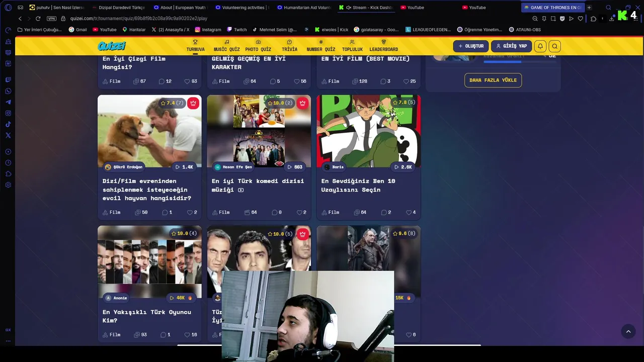Open author Hasan Efe Şen profile
The height and width of the screenshot is (362, 644).
pos(233,167)
